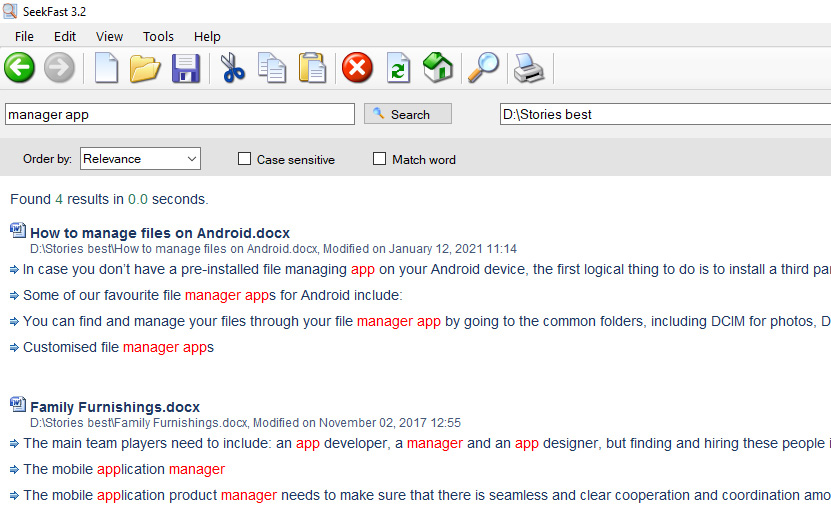This screenshot has width=831, height=530.
Task: Click Word icon beside Android.docx result
Action: pos(17,231)
